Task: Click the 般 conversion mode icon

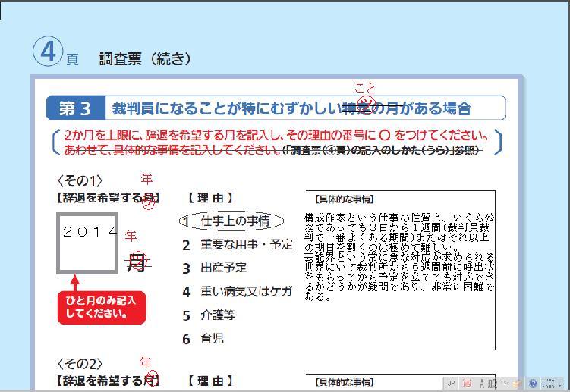Action: click(x=493, y=384)
